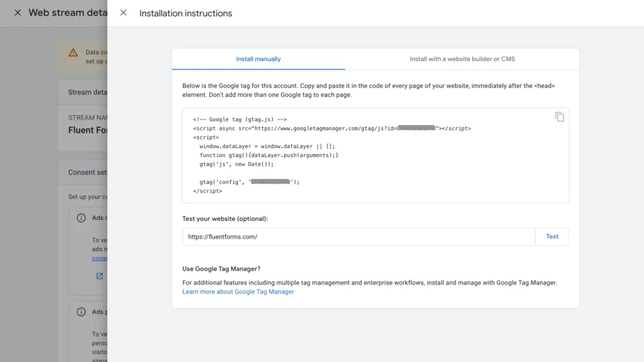Click the warning triangle icon in background
This screenshot has height=362, width=644.
click(73, 52)
